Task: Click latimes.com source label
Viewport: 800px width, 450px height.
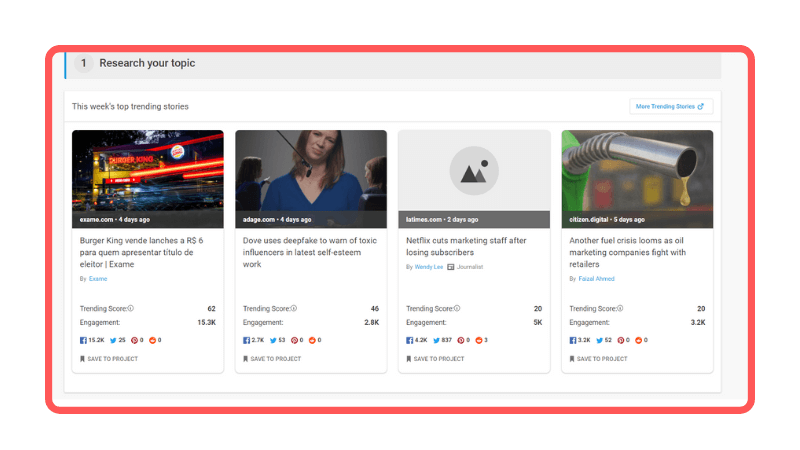Action: (424, 219)
